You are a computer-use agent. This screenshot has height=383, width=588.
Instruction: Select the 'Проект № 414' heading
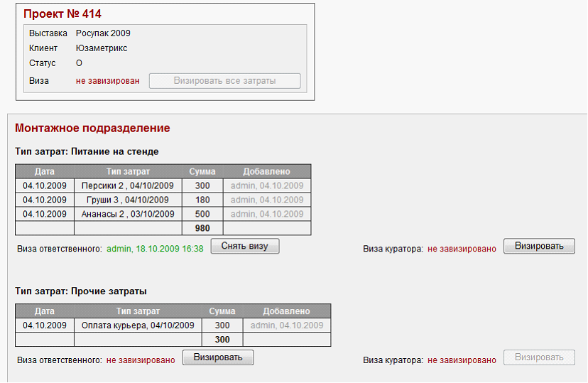(62, 14)
